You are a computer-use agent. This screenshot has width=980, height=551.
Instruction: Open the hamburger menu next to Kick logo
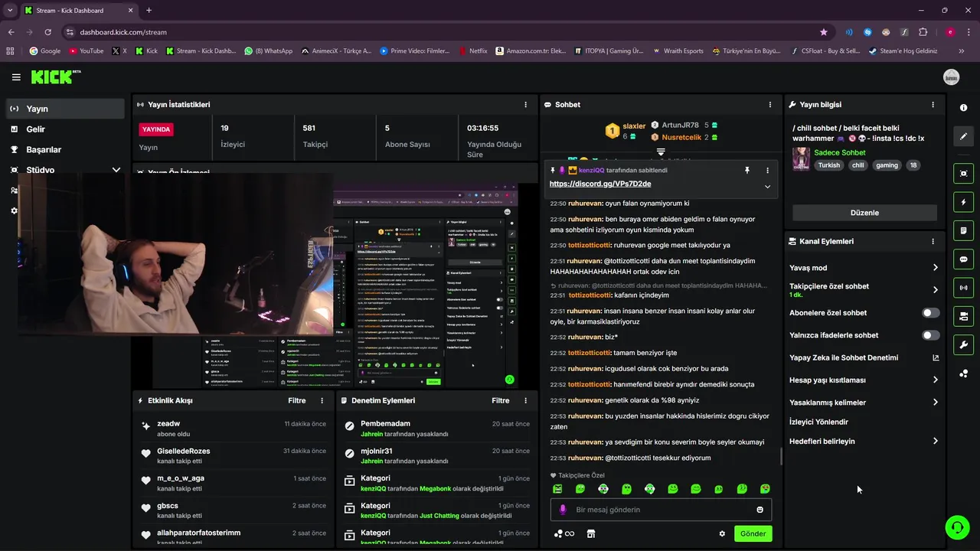point(16,77)
